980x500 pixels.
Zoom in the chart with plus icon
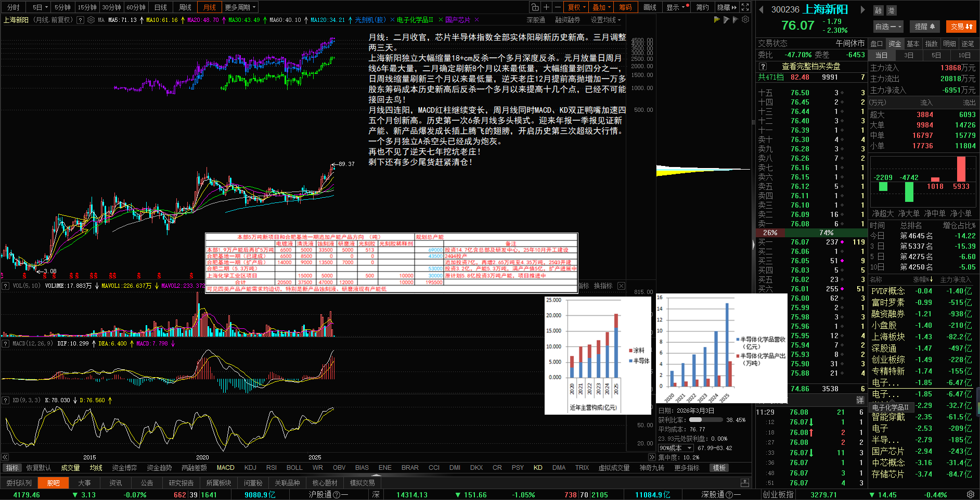(x=546, y=7)
